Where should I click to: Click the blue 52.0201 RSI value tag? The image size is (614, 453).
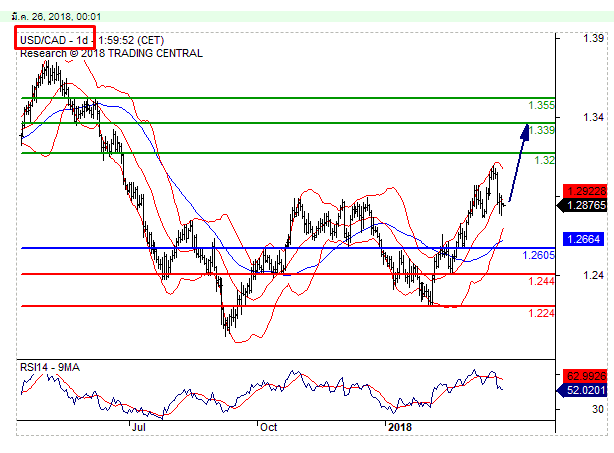pos(582,390)
